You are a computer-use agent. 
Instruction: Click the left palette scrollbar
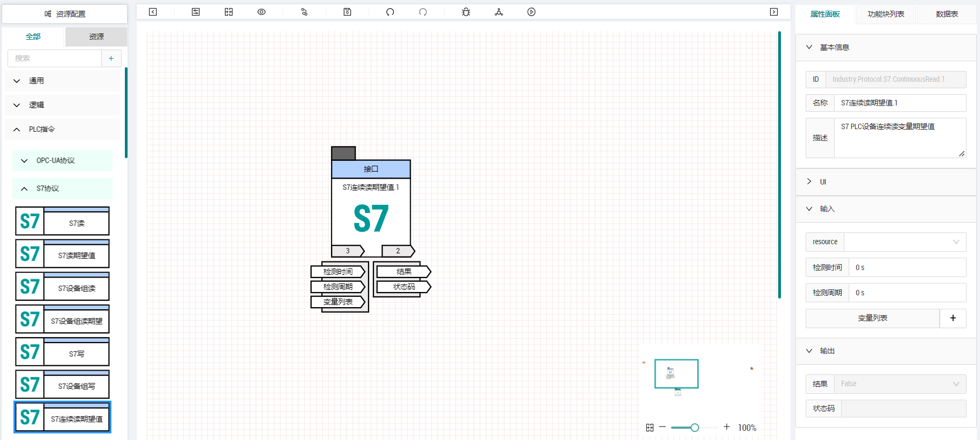click(126, 112)
